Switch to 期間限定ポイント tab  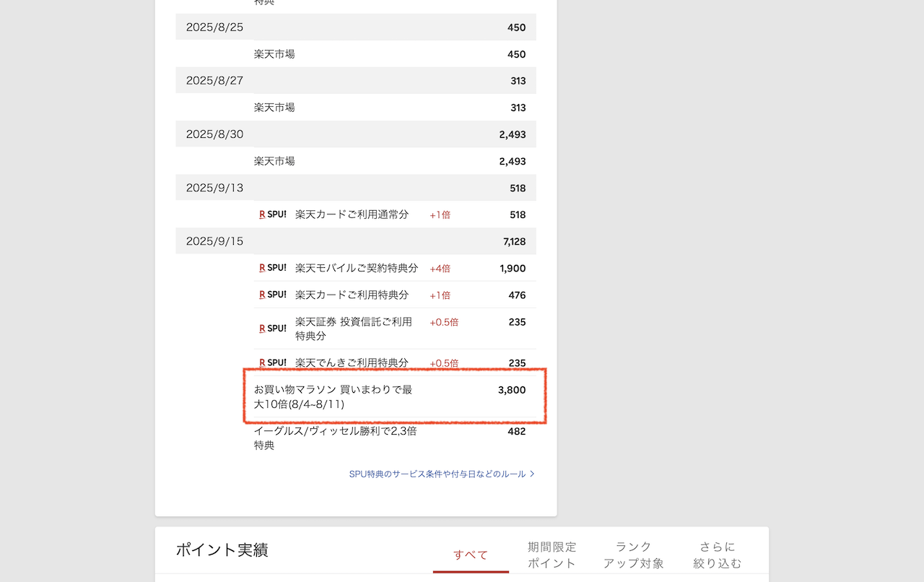click(552, 555)
